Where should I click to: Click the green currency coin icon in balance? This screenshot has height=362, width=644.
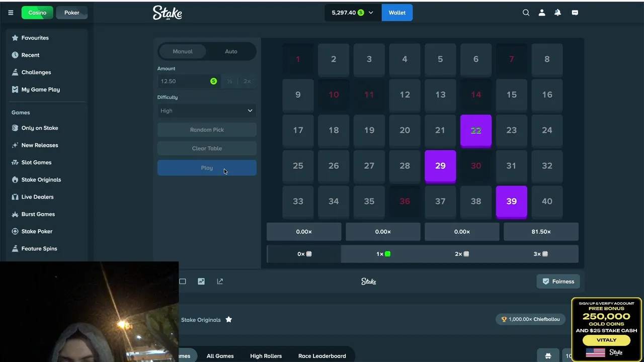(x=361, y=13)
